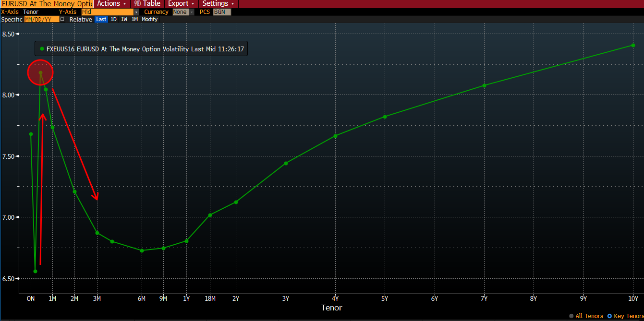The width and height of the screenshot is (644, 321).
Task: Click the Tenor axis title
Action: click(x=332, y=308)
